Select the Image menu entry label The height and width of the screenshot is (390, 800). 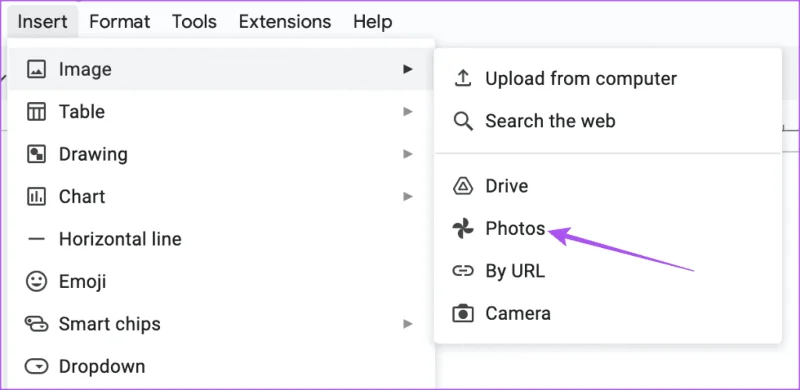click(x=85, y=69)
